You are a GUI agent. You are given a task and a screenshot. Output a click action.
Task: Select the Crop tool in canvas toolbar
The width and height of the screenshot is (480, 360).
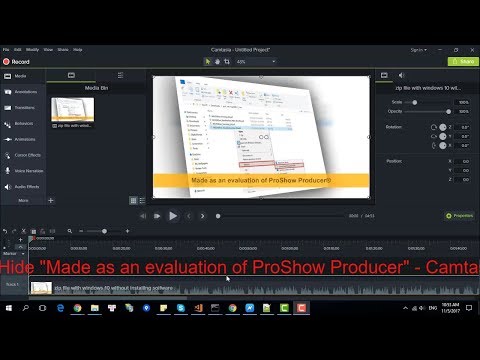click(x=227, y=62)
